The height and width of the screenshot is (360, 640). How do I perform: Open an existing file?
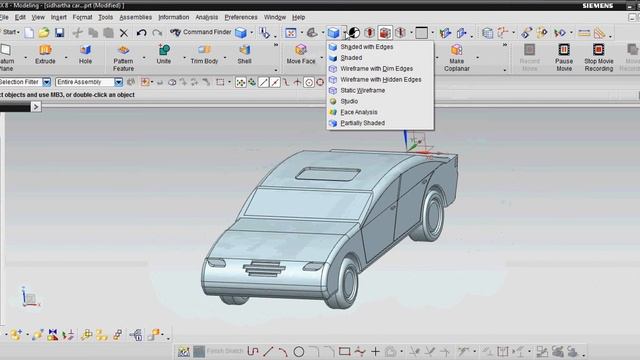[x=44, y=33]
